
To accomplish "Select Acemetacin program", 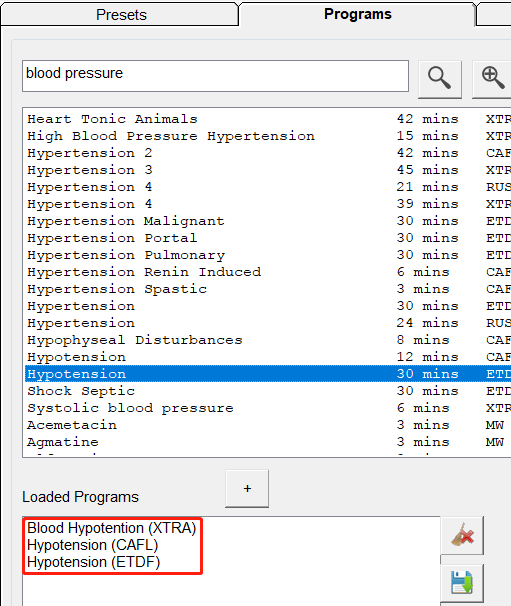I will [268, 425].
